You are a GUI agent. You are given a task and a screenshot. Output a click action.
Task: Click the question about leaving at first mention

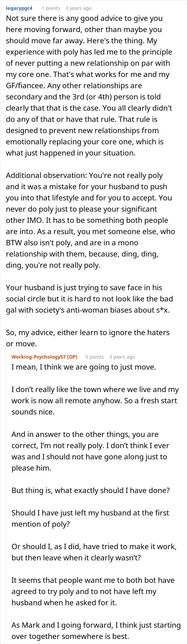tap(90, 518)
